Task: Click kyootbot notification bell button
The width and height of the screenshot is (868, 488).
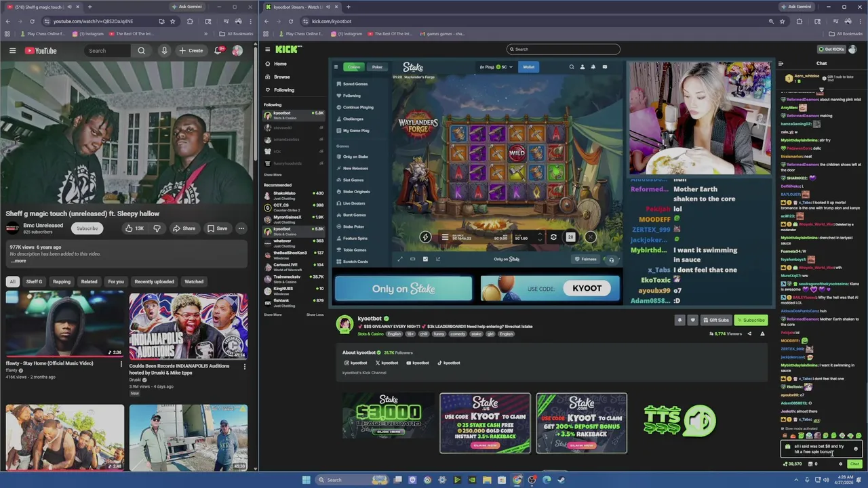Action: point(679,320)
